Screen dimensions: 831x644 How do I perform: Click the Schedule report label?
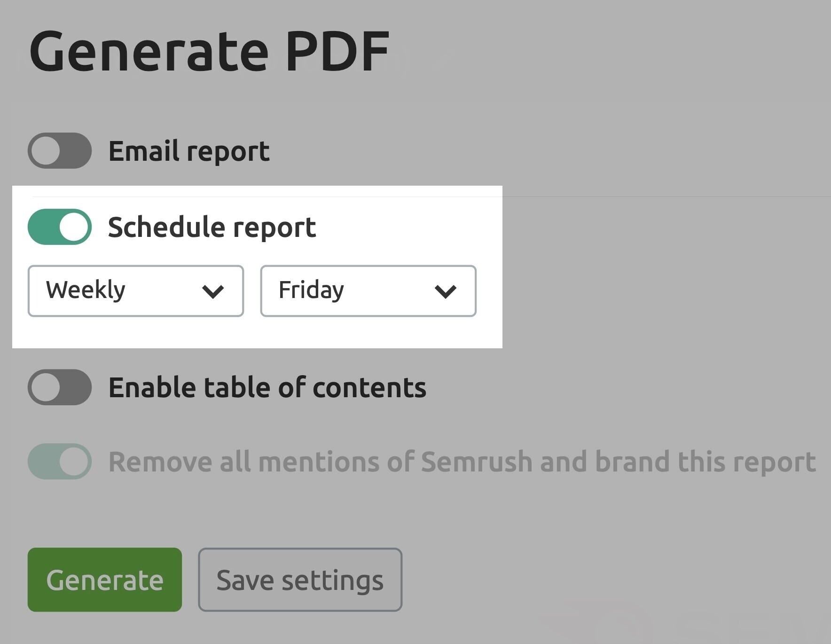(212, 228)
